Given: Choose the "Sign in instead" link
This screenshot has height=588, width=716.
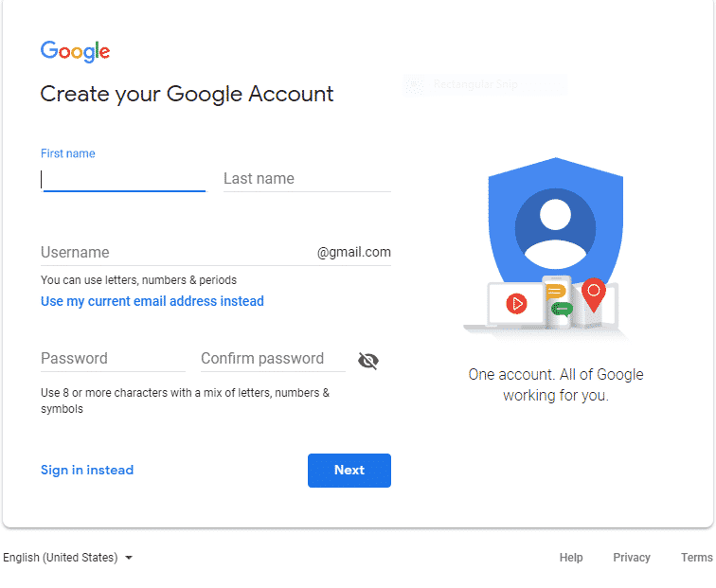Looking at the screenshot, I should tap(87, 470).
